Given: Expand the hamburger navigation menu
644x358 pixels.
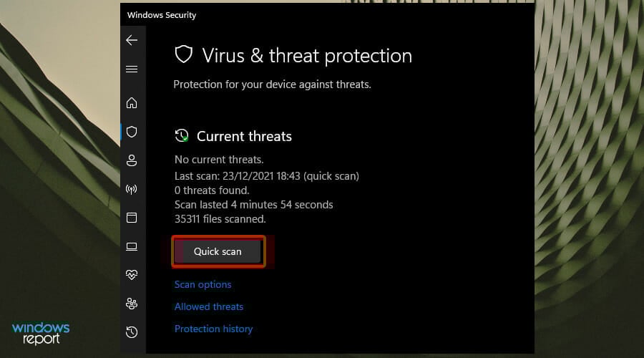Looking at the screenshot, I should (132, 69).
